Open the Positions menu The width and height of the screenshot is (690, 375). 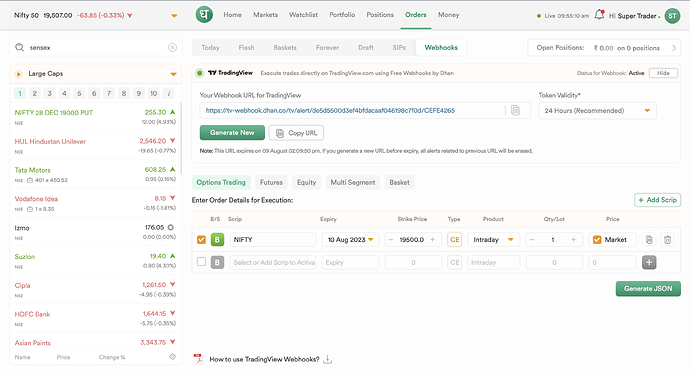tap(380, 15)
